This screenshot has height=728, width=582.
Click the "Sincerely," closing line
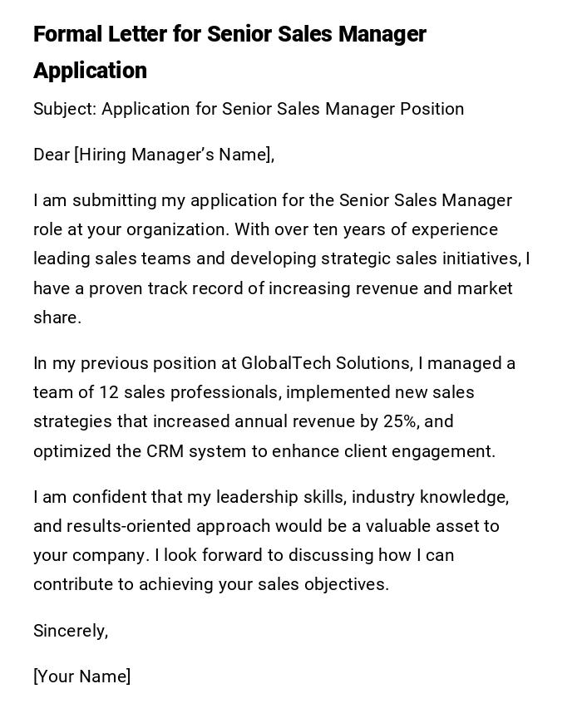pyautogui.click(x=71, y=631)
